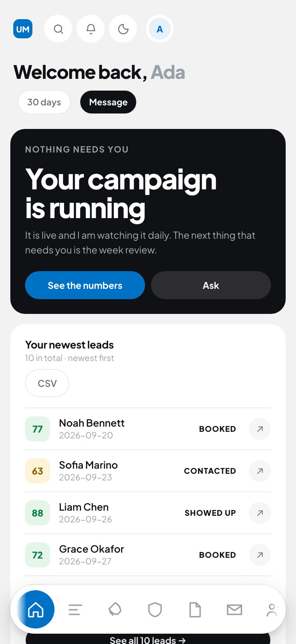296x644 pixels.
Task: Open search with the magnifier icon
Action: click(x=58, y=29)
